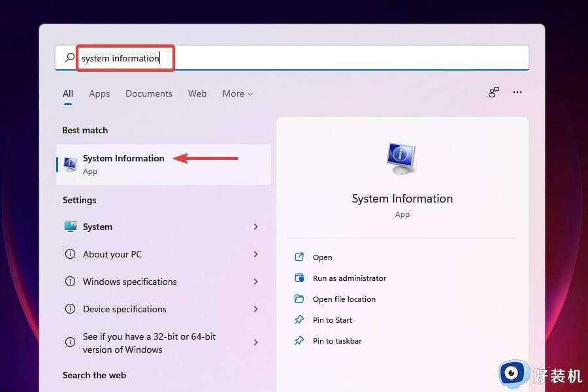Switch to the All tab
The image size is (588, 392).
68,93
